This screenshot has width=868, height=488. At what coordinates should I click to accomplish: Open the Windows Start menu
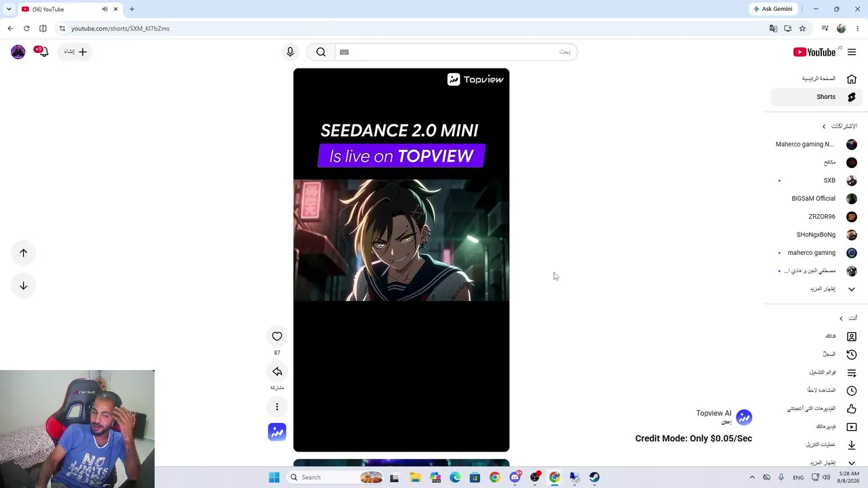tap(274, 477)
